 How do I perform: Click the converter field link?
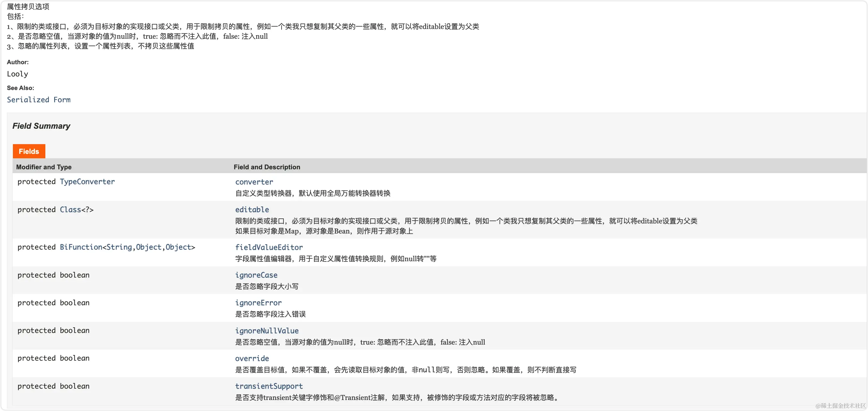pyautogui.click(x=254, y=182)
